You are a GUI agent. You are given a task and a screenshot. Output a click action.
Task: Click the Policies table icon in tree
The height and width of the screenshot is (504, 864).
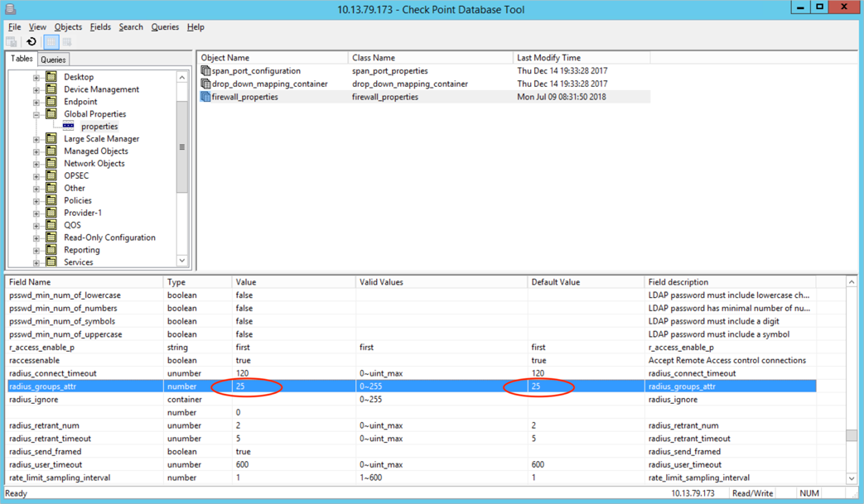point(51,200)
